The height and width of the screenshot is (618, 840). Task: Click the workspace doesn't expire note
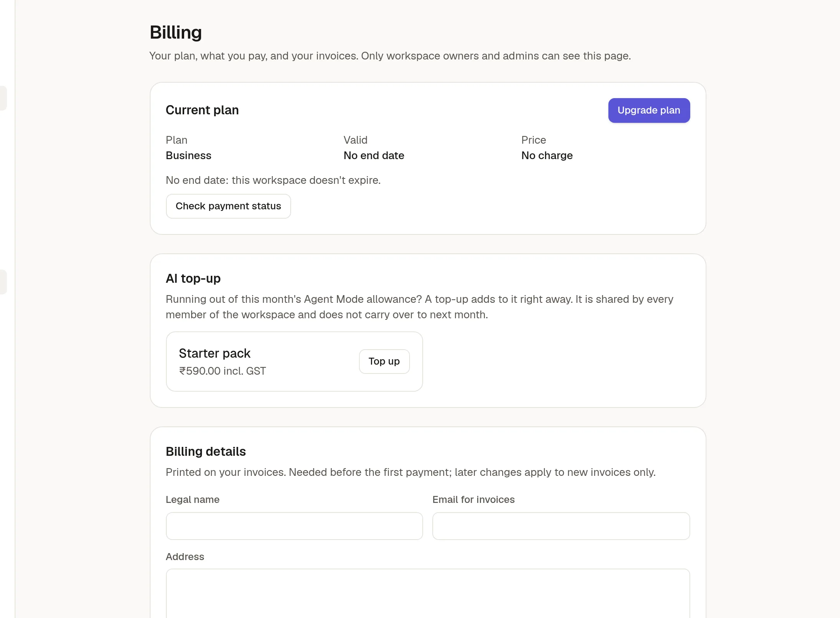click(x=273, y=180)
